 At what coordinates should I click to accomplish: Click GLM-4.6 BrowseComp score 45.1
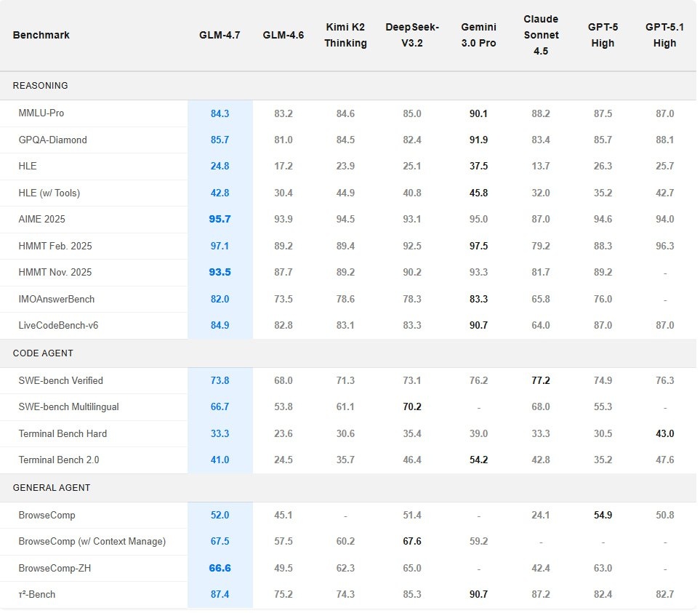pyautogui.click(x=283, y=515)
